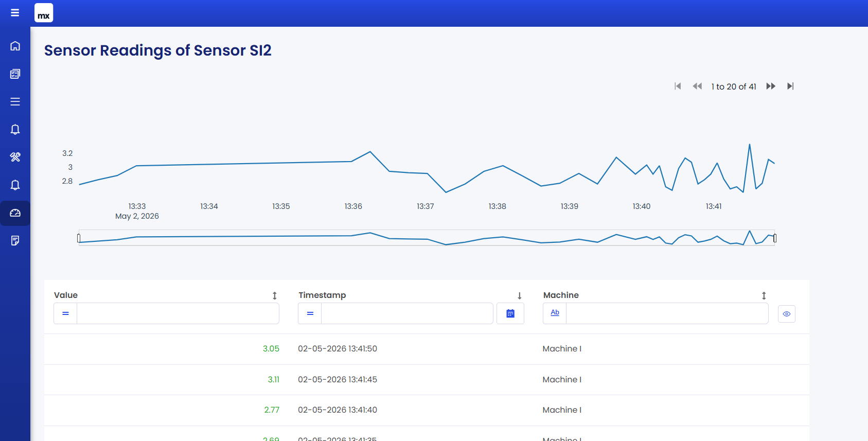Screen dimensions: 868x441
Task: Jump to the last page of readings
Action: tap(790, 86)
